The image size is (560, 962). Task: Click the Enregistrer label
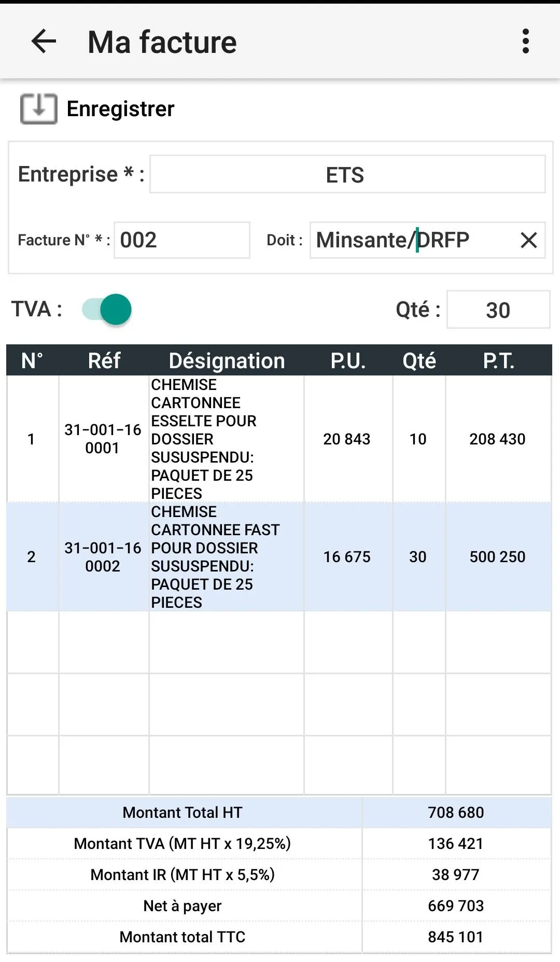pyautogui.click(x=120, y=109)
